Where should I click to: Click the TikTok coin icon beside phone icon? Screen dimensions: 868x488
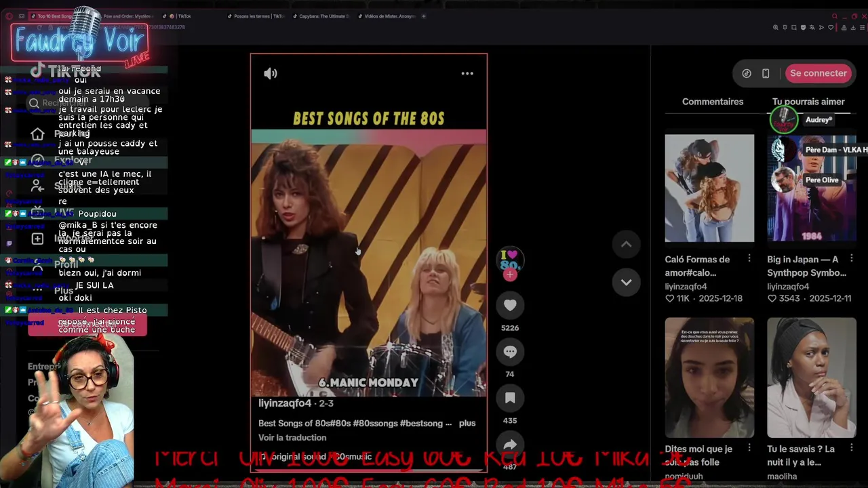pos(747,73)
